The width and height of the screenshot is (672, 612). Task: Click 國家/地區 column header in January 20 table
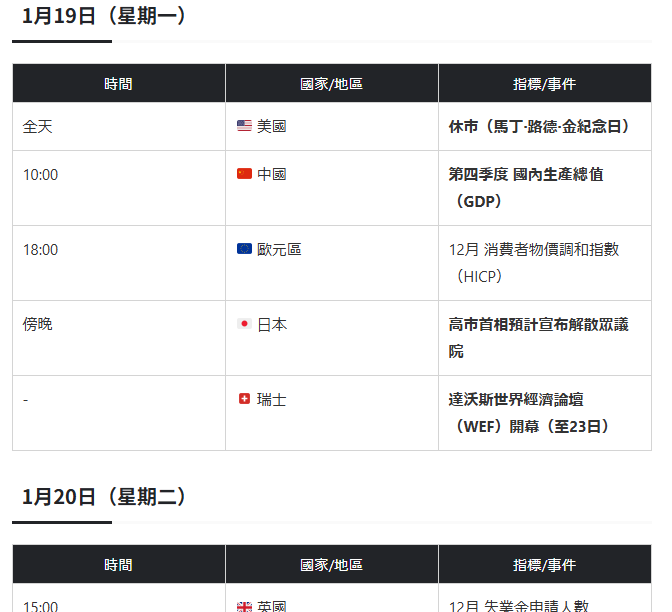331,565
